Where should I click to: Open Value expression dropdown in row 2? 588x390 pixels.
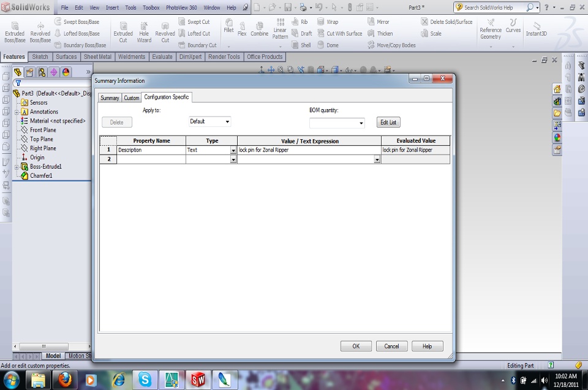377,159
